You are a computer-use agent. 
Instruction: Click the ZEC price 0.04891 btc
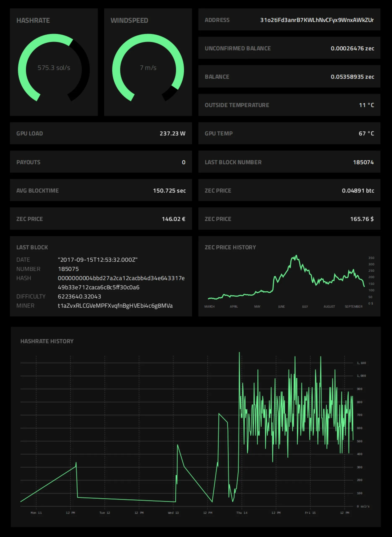(x=358, y=191)
